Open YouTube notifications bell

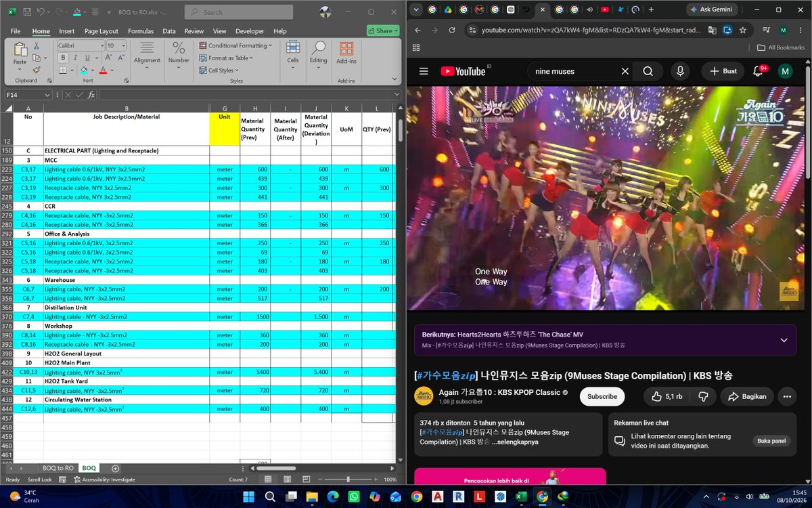[x=758, y=71]
